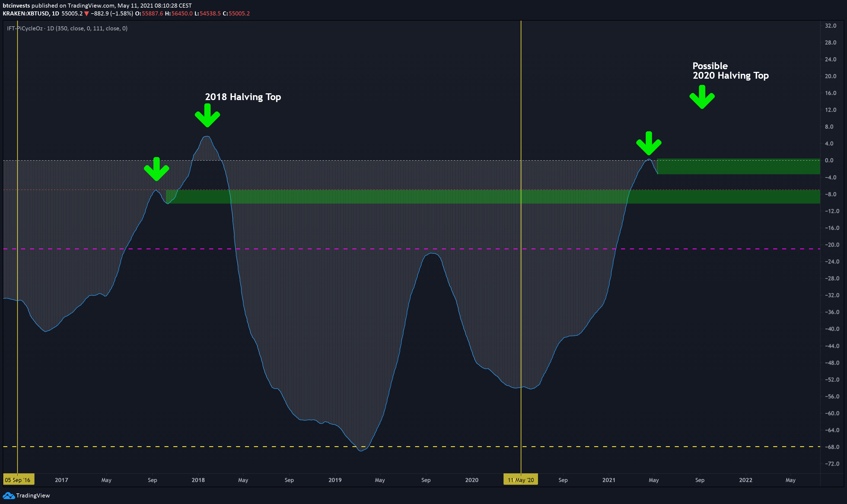Click the low price value 54538.5
The image size is (847, 504).
click(210, 14)
